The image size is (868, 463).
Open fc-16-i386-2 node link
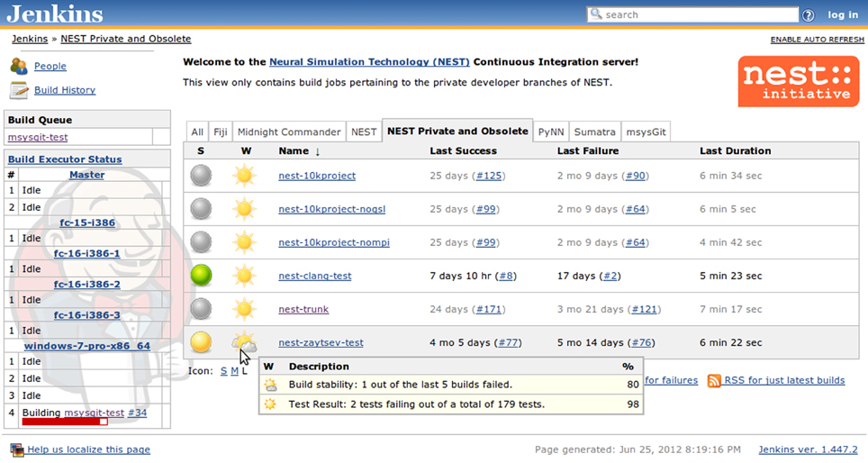[x=87, y=284]
